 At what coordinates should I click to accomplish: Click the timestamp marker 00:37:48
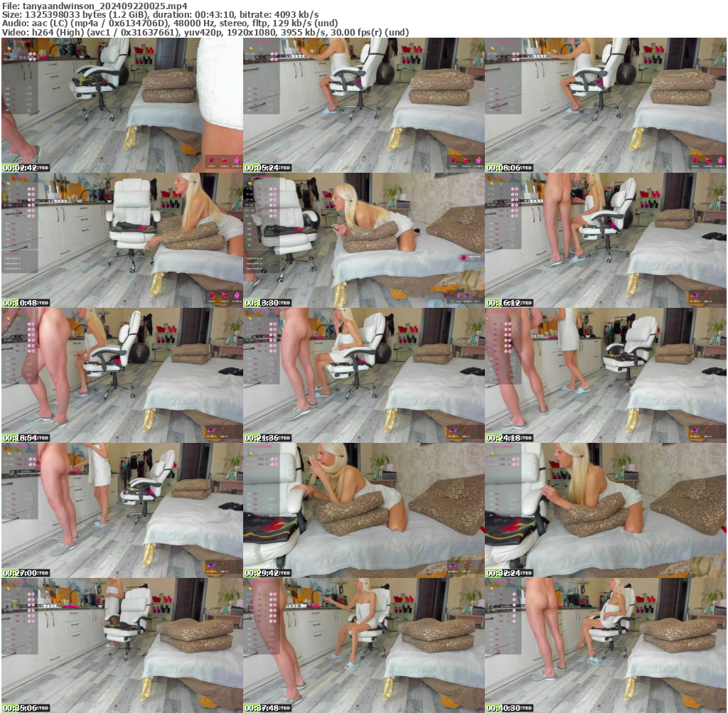click(263, 707)
